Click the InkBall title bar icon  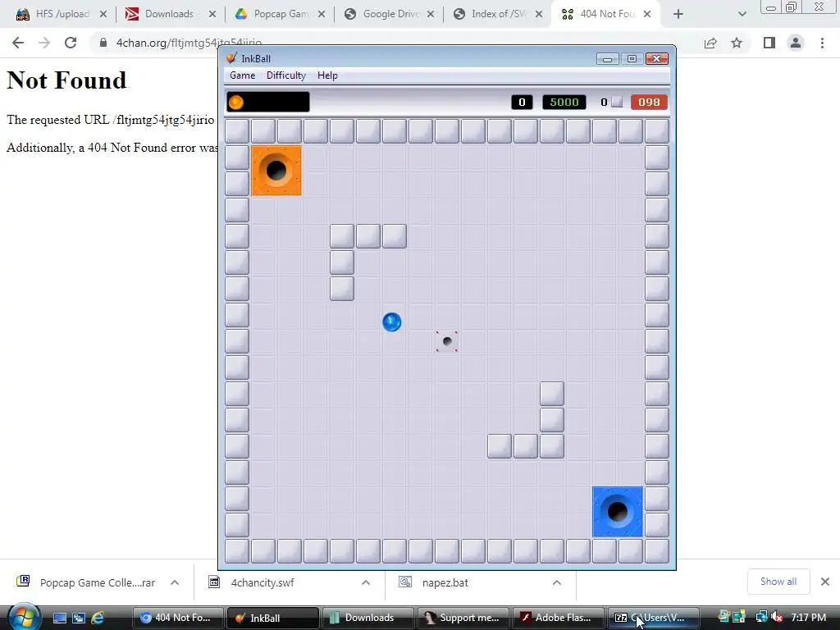(x=231, y=58)
